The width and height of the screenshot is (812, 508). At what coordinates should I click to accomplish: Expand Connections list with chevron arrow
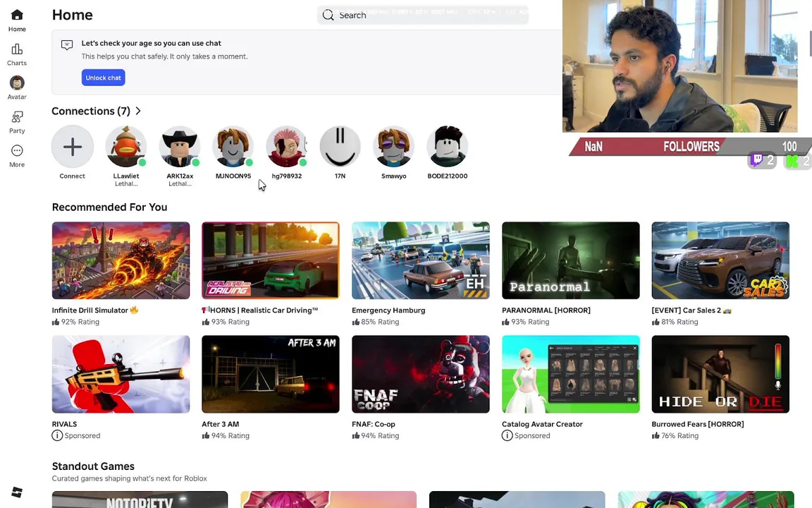click(138, 111)
